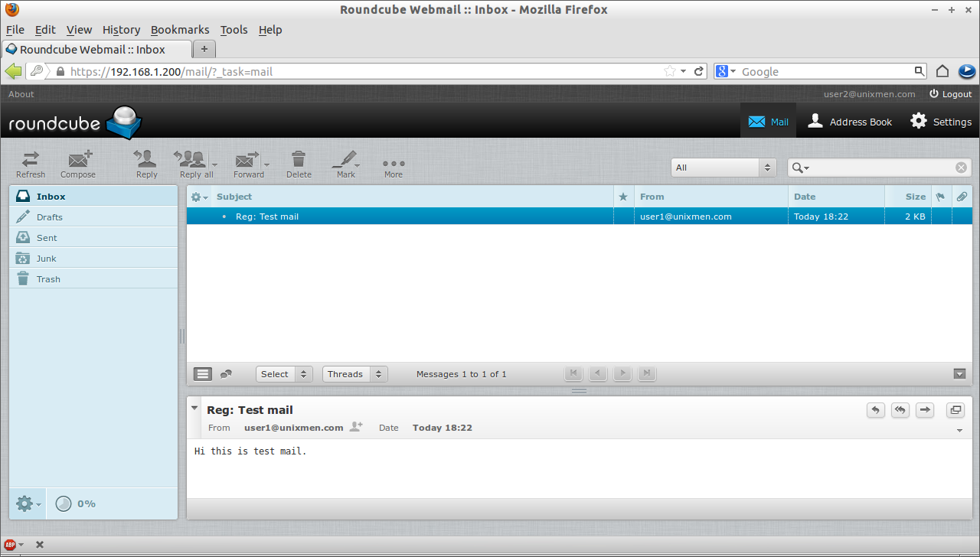Sort messages by Subject column
980x557 pixels.
coord(234,197)
